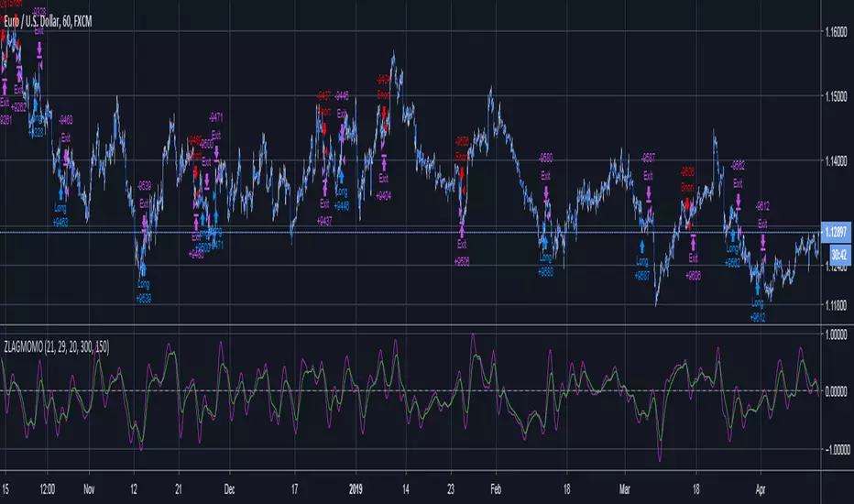Screen dimensions: 854x504
Task: Click the 1.11800 price scale label
Action: pos(836,305)
